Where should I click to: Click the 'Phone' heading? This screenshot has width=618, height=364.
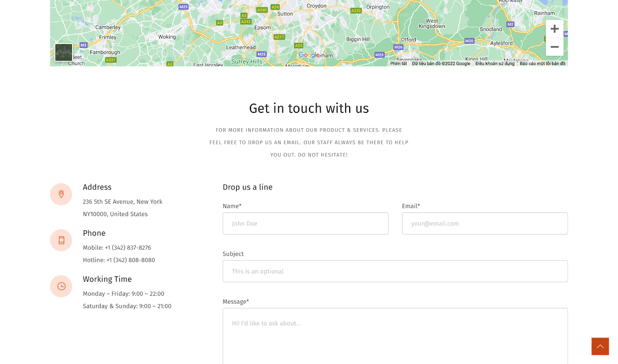point(94,233)
